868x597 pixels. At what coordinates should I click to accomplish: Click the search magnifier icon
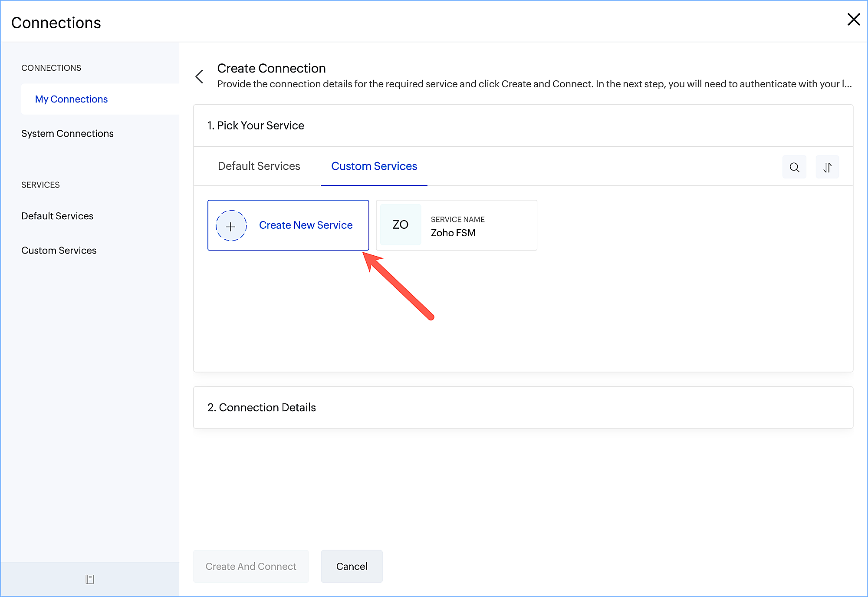pyautogui.click(x=794, y=167)
